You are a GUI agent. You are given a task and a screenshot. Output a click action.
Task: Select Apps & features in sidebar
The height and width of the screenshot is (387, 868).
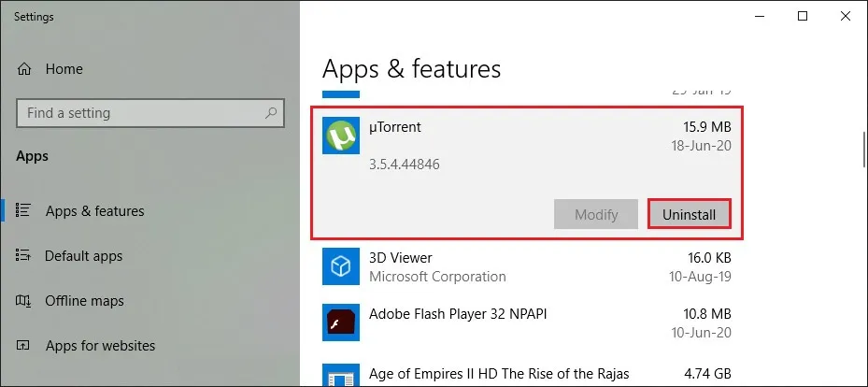94,211
